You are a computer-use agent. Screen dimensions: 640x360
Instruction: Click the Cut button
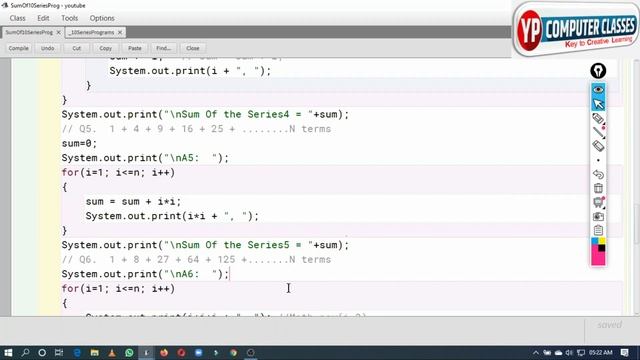(x=77, y=48)
